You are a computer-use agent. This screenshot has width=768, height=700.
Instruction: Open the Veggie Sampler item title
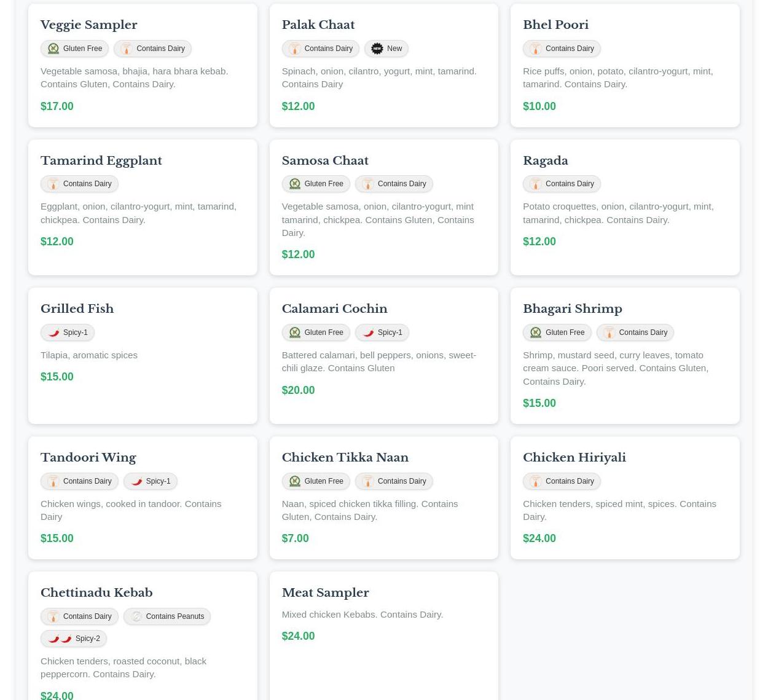pyautogui.click(x=88, y=25)
